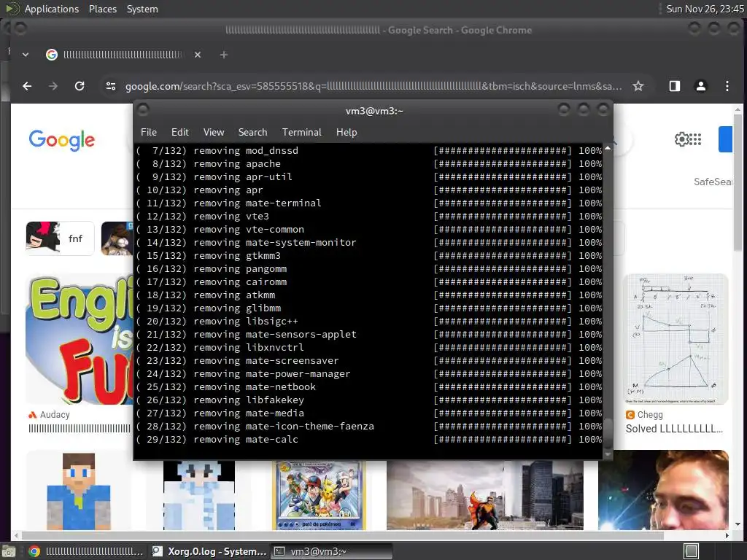Switch to Xorg.0.log window in taskbar

[x=209, y=551]
